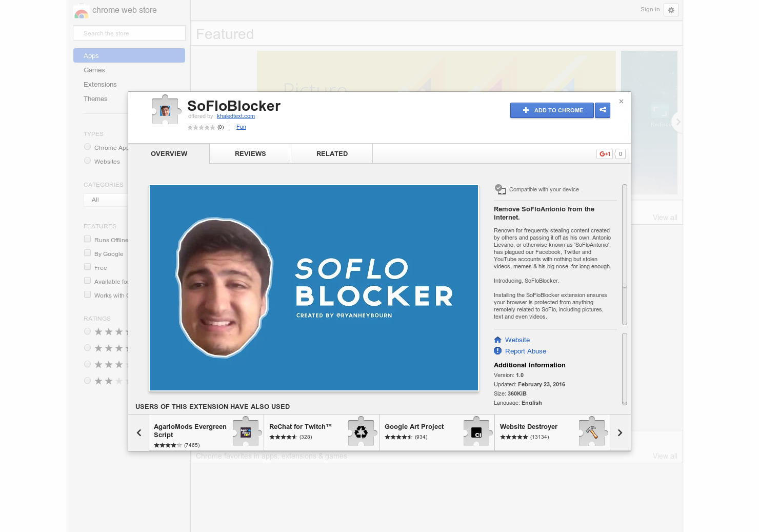Select the Websites type radio button
Image resolution: width=759 pixels, height=532 pixels.
coord(87,160)
